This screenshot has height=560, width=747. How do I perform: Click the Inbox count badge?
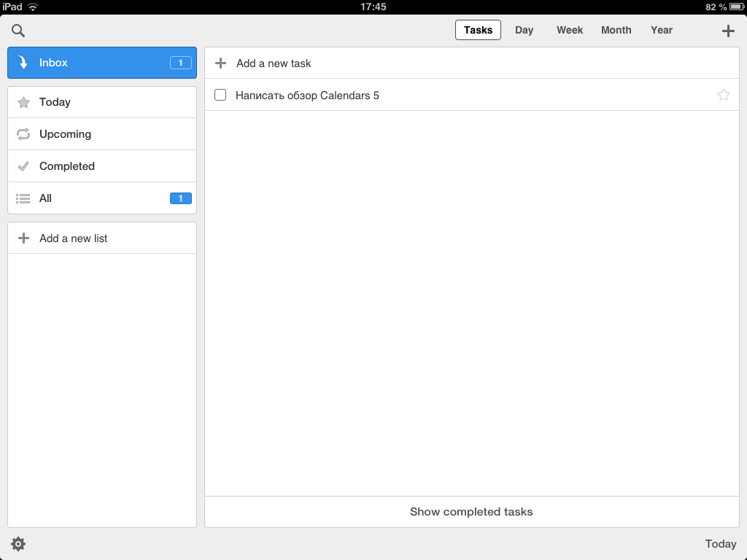(x=181, y=63)
